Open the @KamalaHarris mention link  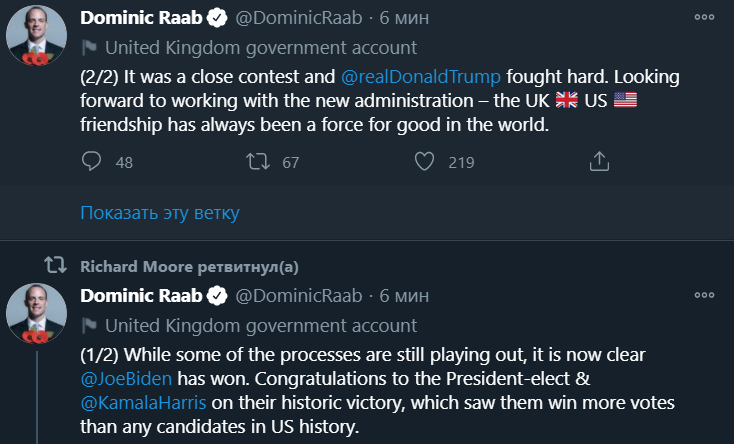tap(144, 403)
